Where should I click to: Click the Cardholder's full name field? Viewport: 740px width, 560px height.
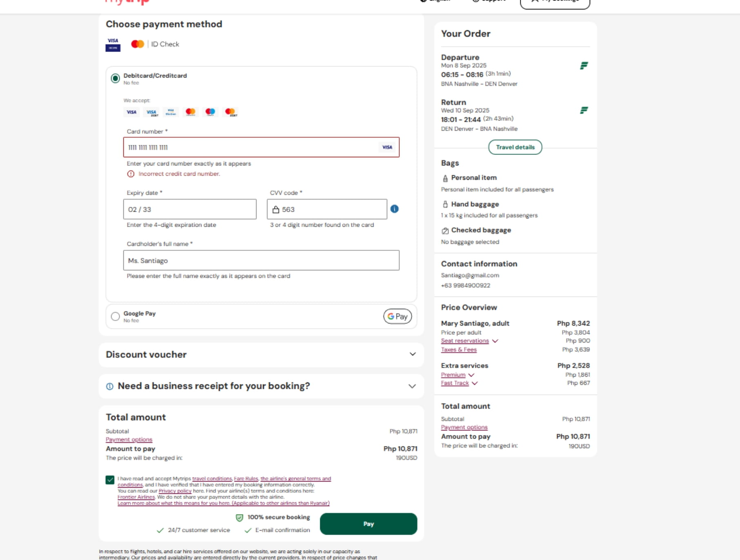point(261,261)
